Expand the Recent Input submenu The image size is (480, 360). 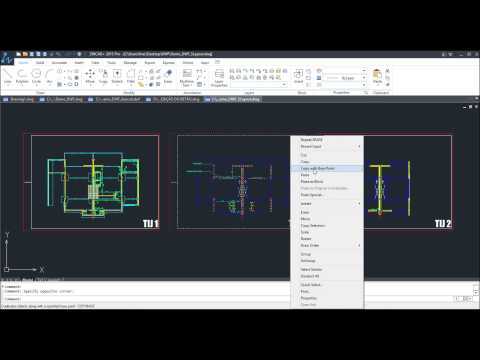click(x=328, y=146)
